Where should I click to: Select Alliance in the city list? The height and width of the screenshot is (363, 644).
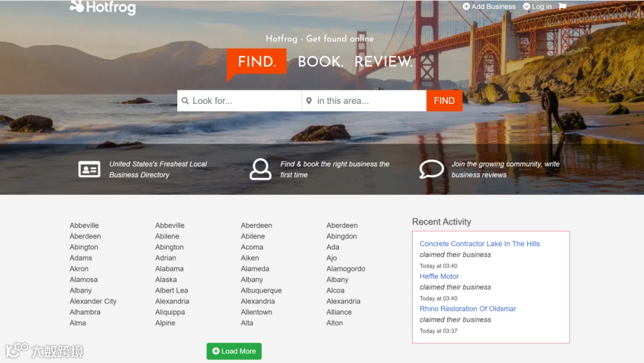click(x=339, y=312)
